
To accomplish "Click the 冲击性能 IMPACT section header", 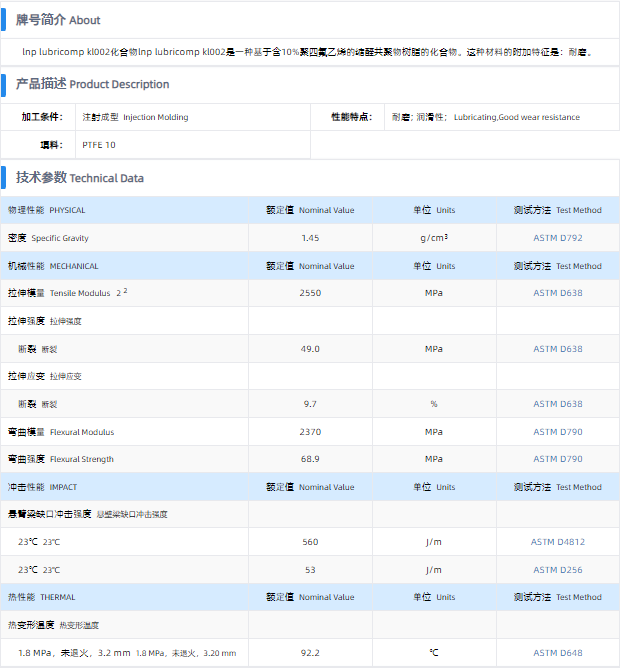I will [x=42, y=487].
